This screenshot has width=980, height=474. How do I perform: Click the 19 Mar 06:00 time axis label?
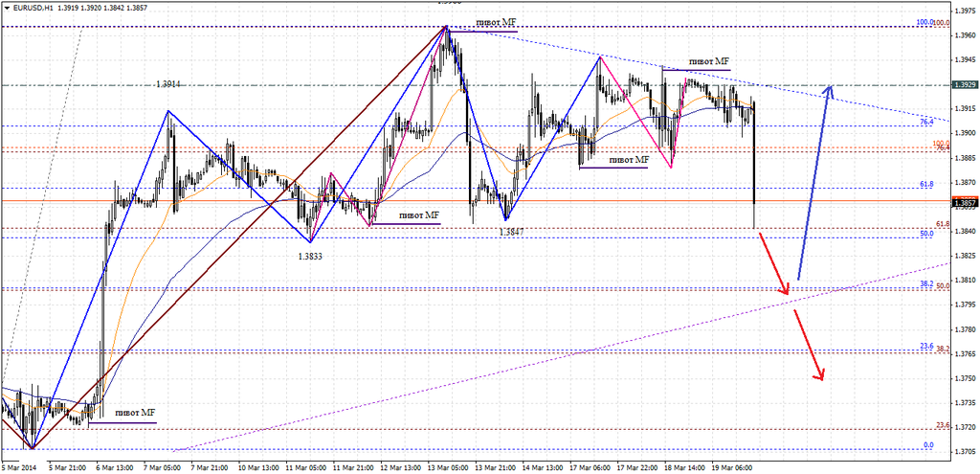[x=733, y=467]
